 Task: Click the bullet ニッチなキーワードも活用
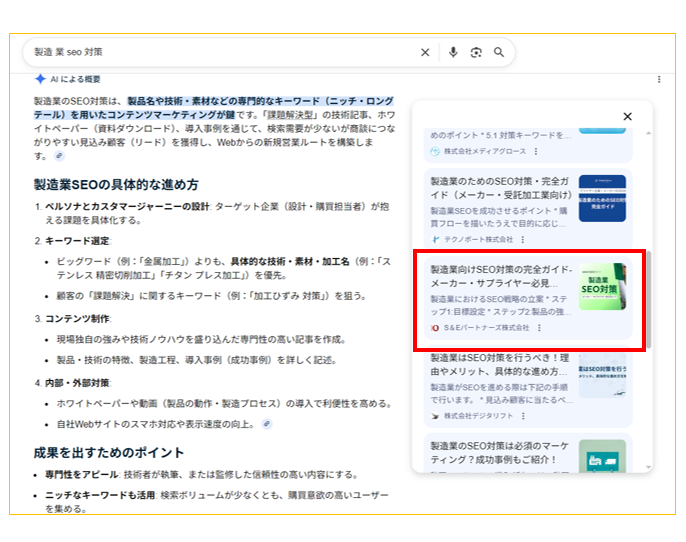pyautogui.click(x=100, y=495)
